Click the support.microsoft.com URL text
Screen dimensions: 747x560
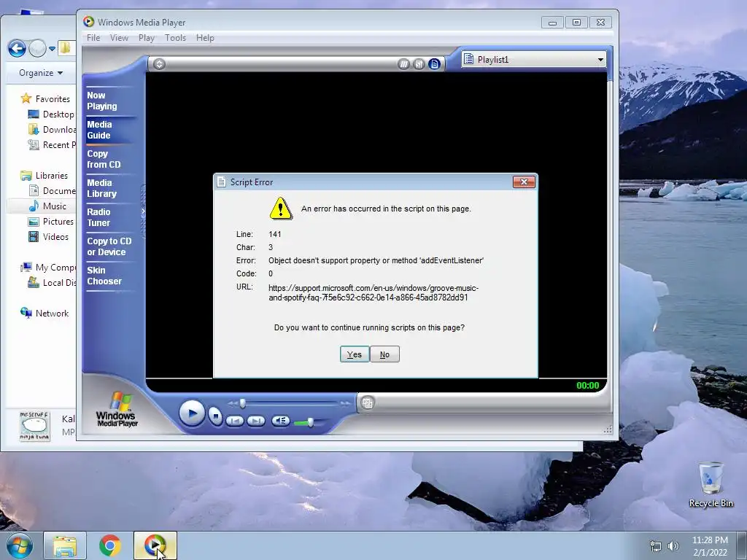coord(373,293)
